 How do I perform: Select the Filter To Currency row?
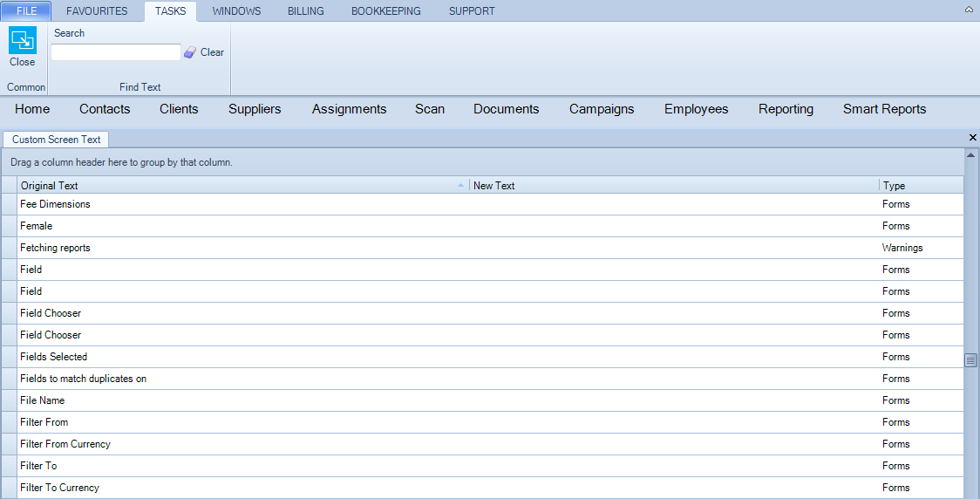click(x=482, y=488)
